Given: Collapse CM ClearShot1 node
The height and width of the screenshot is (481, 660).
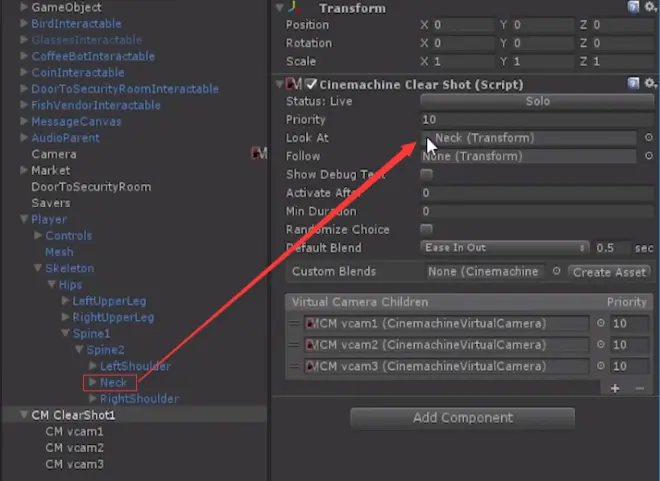Looking at the screenshot, I should pyautogui.click(x=24, y=415).
